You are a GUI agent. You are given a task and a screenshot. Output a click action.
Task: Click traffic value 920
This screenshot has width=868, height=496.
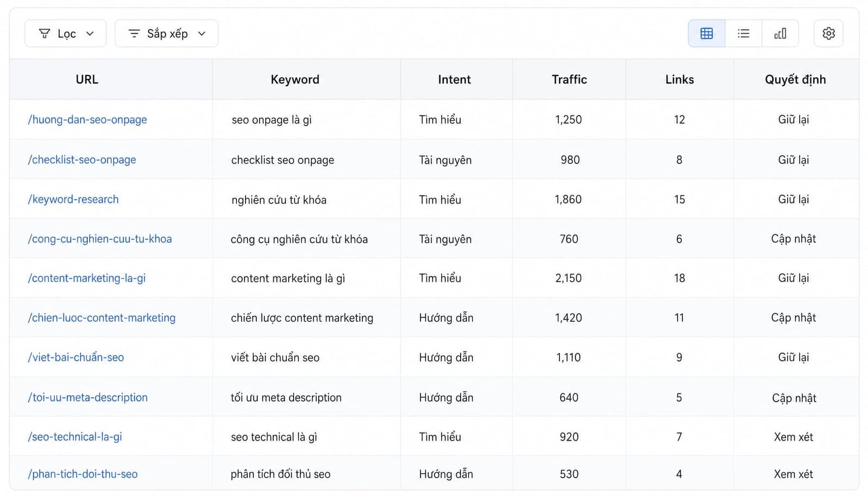[x=569, y=437]
